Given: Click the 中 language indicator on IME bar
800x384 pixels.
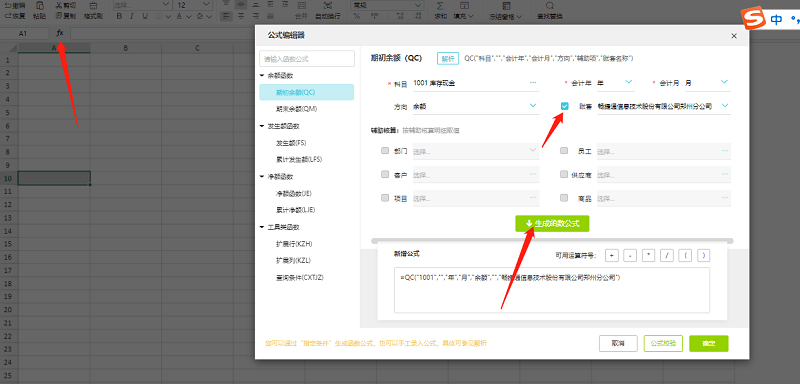Looking at the screenshot, I should point(777,20).
